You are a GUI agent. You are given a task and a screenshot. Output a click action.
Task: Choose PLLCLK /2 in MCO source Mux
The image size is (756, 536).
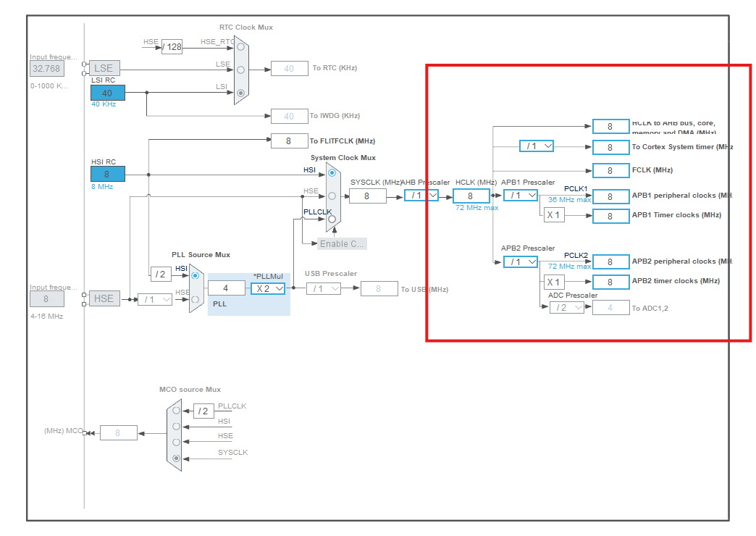coord(176,410)
